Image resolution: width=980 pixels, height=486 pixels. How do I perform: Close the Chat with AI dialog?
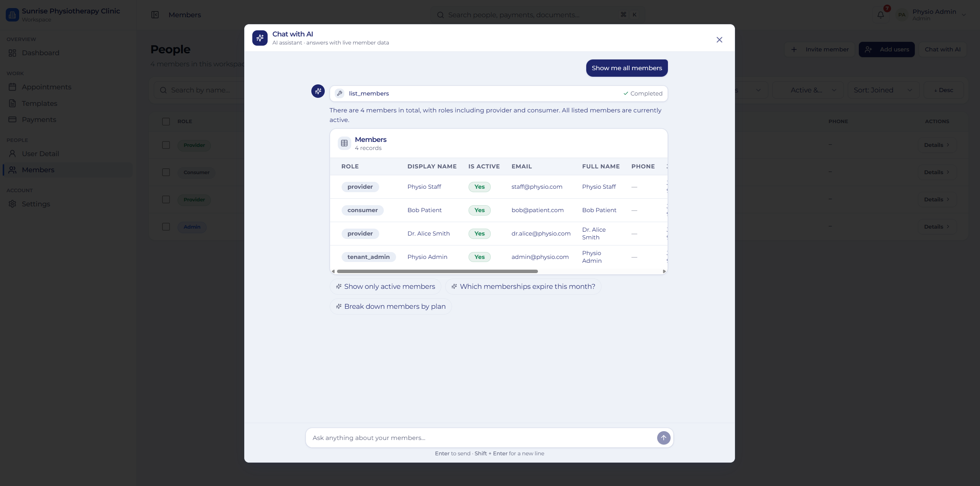pos(719,40)
